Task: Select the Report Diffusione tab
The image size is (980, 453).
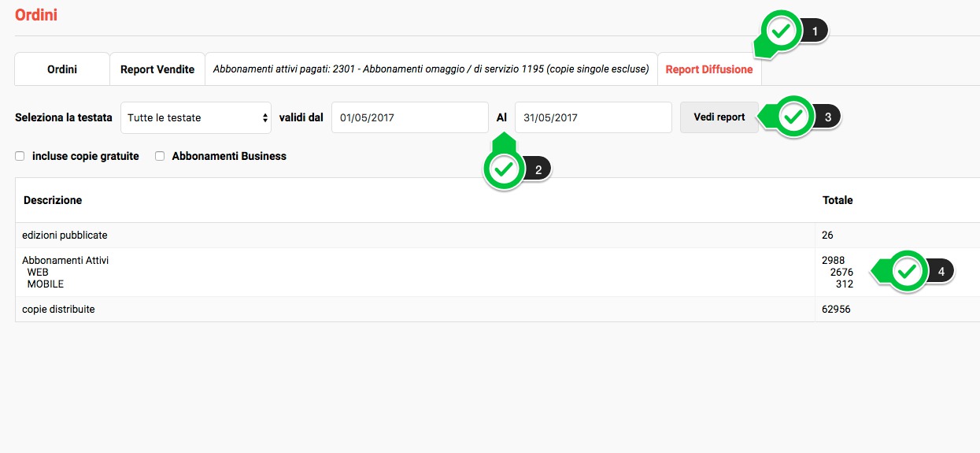Action: tap(709, 69)
